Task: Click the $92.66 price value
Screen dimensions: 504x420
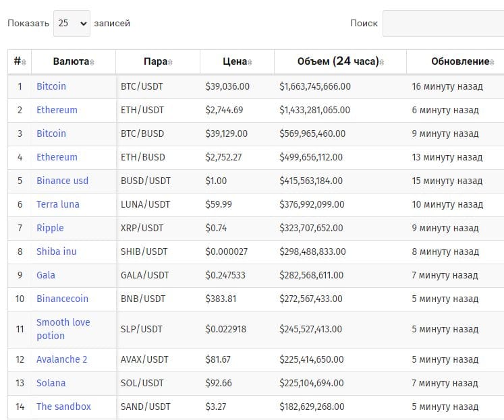Action: click(219, 383)
